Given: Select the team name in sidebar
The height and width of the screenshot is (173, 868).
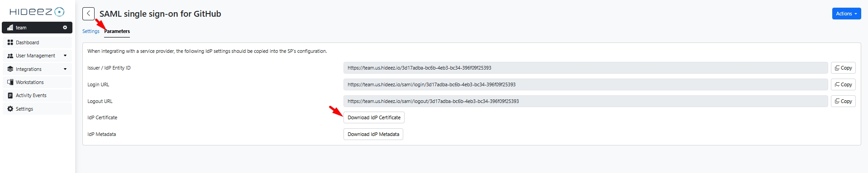Looking at the screenshot, I should (x=21, y=28).
